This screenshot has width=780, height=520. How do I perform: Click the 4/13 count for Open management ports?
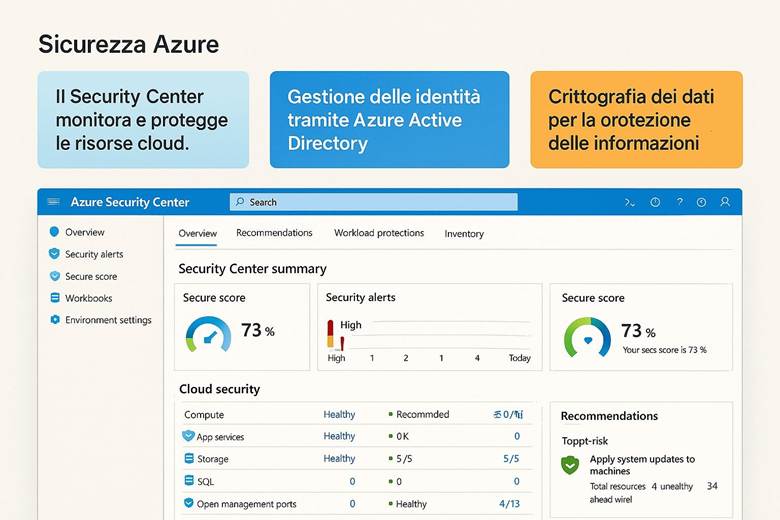tap(509, 504)
